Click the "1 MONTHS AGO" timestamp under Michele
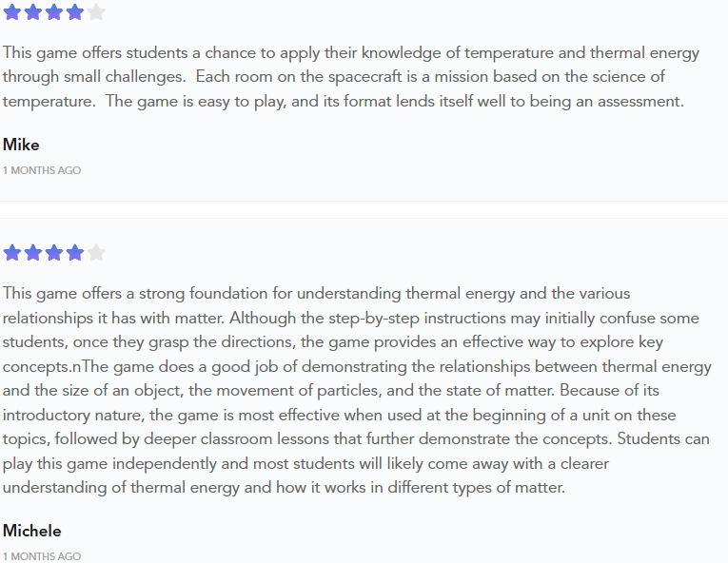 [x=42, y=556]
